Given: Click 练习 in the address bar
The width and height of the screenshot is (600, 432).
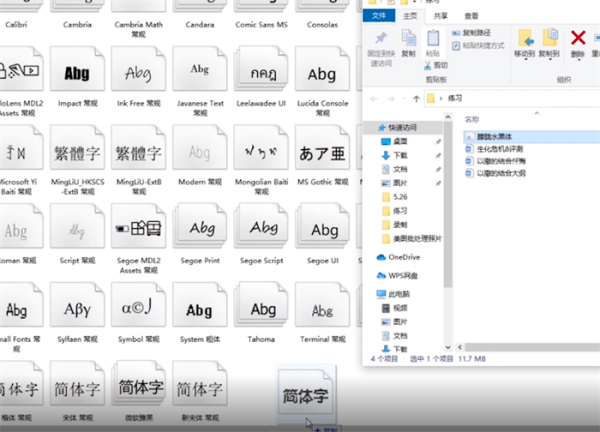Looking at the screenshot, I should pyautogui.click(x=455, y=99).
